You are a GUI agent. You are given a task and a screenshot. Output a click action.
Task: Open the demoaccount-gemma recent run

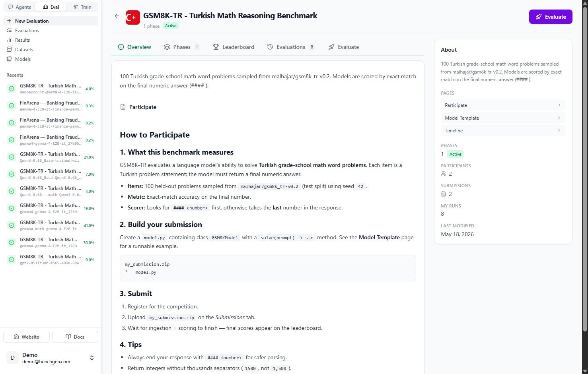coord(51,89)
